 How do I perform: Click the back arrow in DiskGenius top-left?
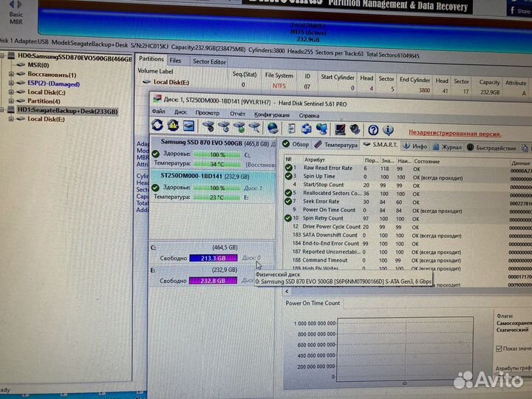click(x=12, y=4)
